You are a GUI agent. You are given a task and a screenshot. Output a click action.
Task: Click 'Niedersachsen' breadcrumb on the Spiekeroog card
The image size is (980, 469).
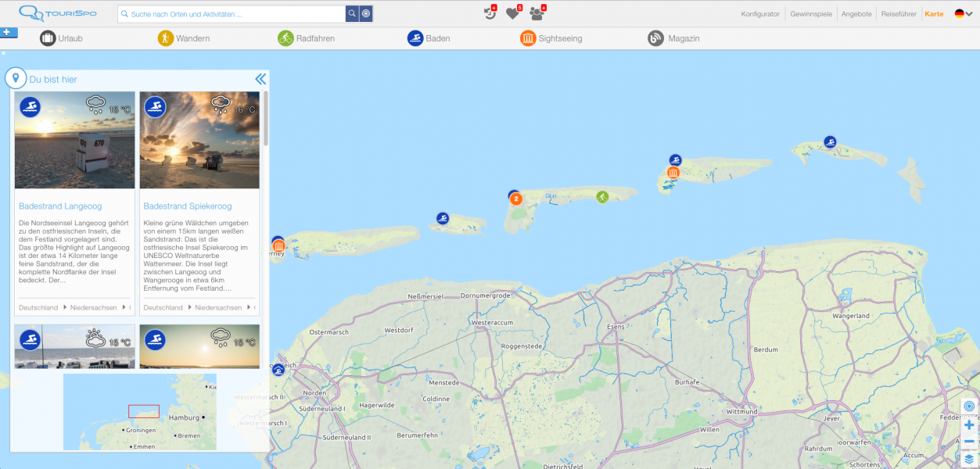click(x=218, y=308)
